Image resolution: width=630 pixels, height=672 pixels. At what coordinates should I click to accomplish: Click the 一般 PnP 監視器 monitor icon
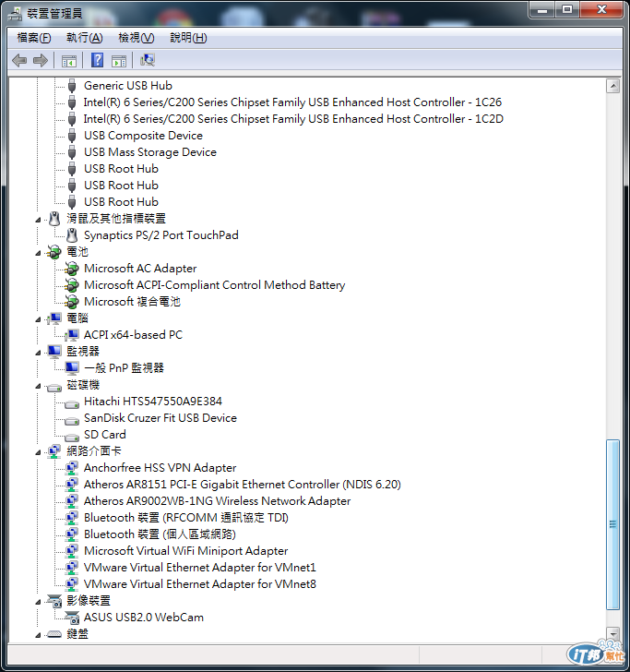[72, 368]
